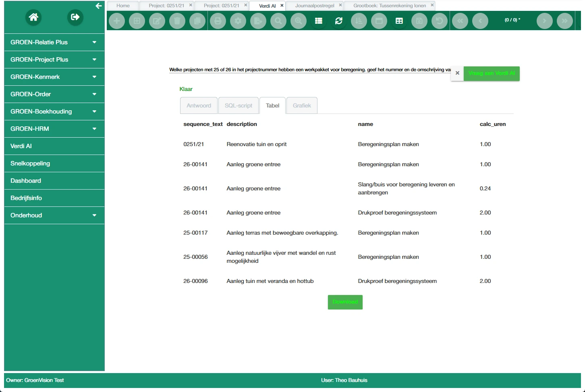Expand the GROEN-Relatie Plus menu
This screenshot has width=585, height=392.
(x=54, y=42)
